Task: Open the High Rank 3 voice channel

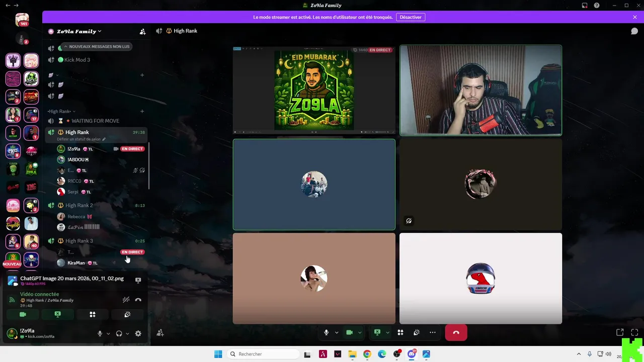Action: point(79,241)
